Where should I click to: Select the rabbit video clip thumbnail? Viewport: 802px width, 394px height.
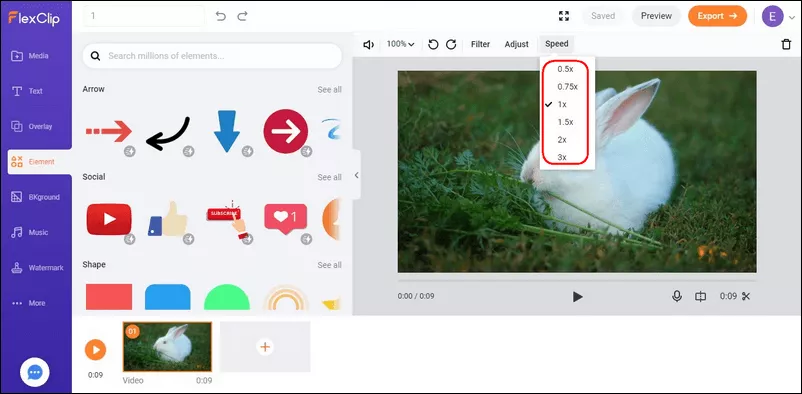[167, 347]
